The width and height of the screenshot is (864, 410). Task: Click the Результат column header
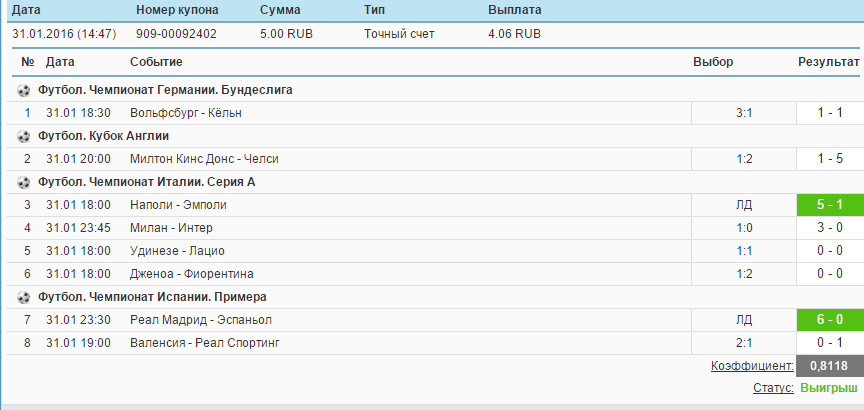(829, 62)
